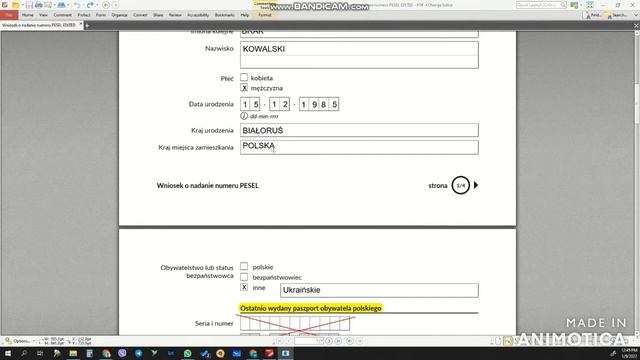Click the next page arrow beside 1/4
Image resolution: width=640 pixels, height=360 pixels.
point(476,185)
